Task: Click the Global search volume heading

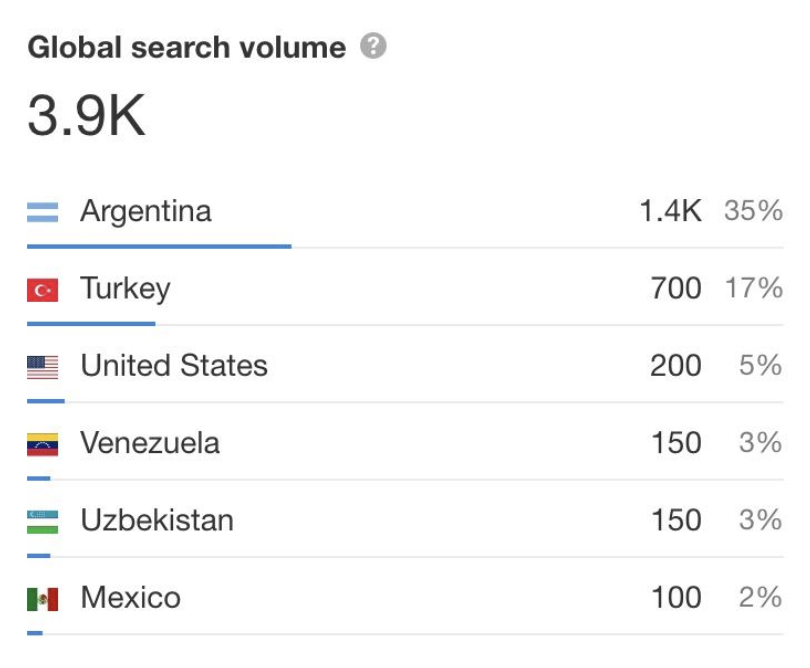Action: [x=186, y=48]
